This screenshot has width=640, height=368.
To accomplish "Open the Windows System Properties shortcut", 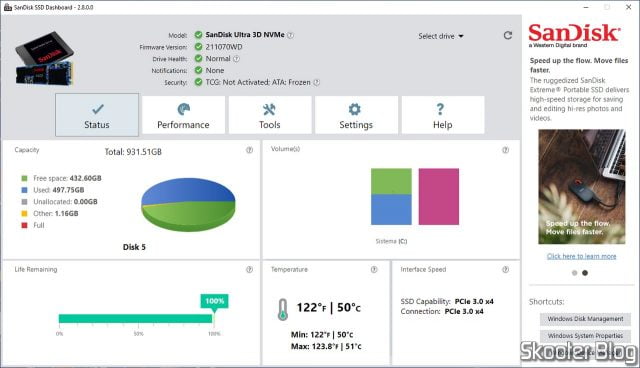I will tap(585, 336).
